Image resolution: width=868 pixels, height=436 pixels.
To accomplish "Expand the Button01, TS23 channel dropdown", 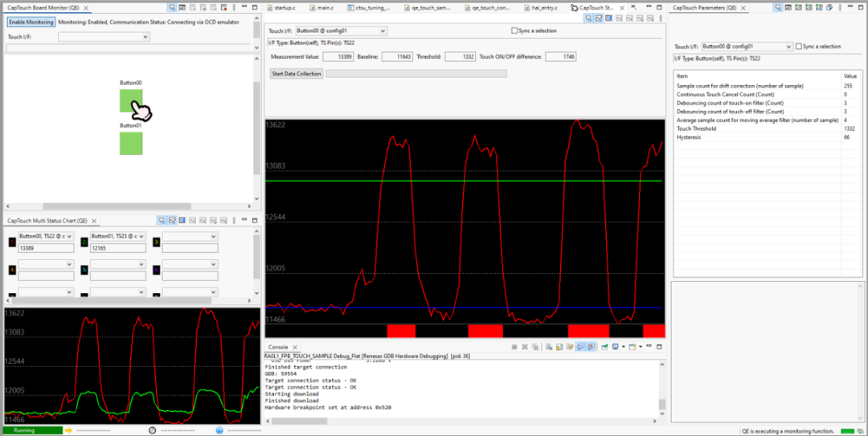I will click(x=143, y=237).
